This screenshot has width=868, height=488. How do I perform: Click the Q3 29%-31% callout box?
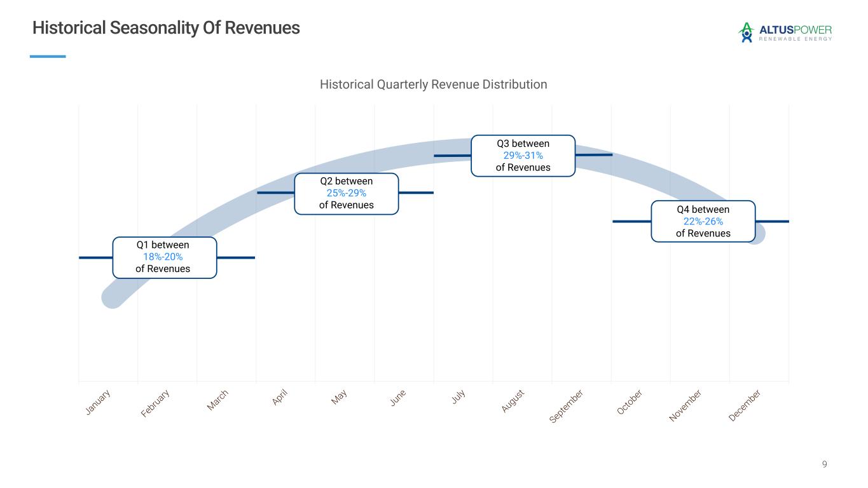(523, 156)
